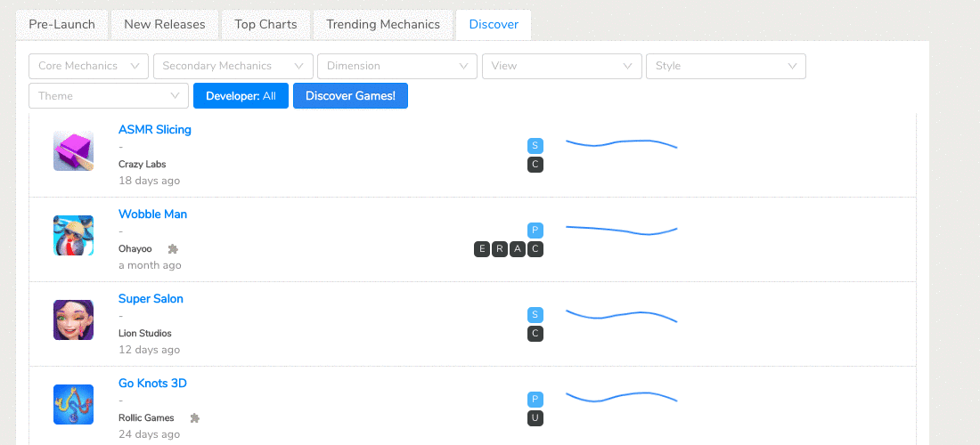
Task: Click the puzzle piece icon next to Ohayoo
Action: click(173, 249)
